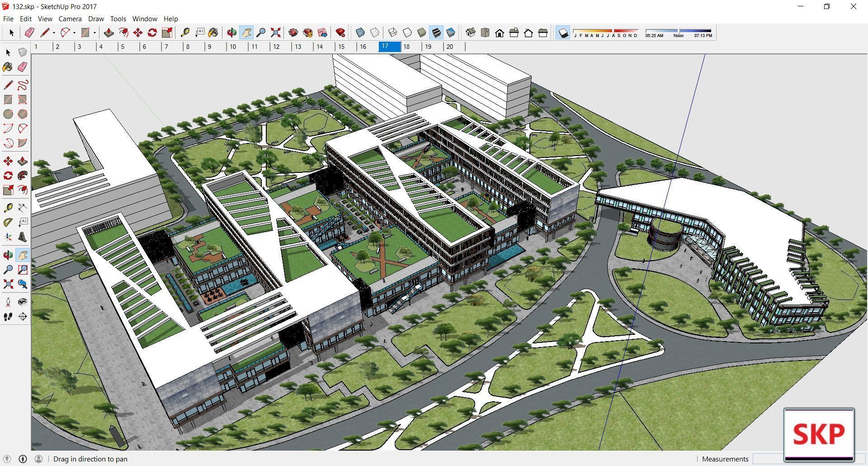Open the Rectangle tool dropdown arrow
This screenshot has height=466, width=868.
94,32
